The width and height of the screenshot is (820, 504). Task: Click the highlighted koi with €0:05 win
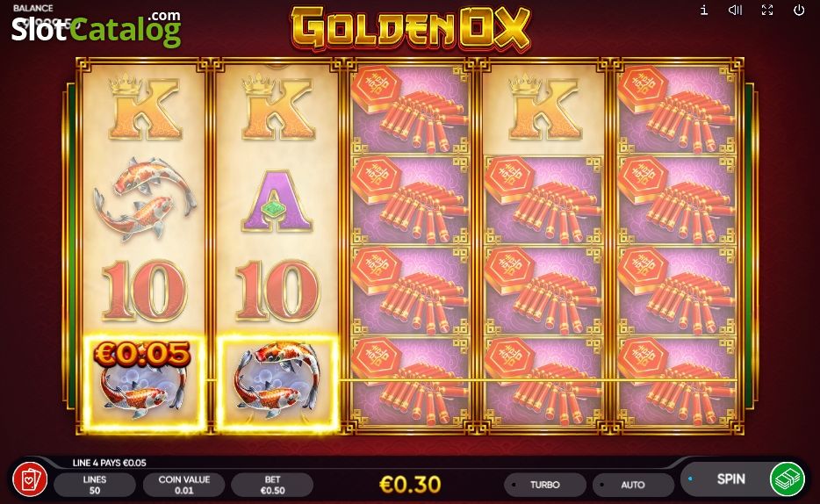[144, 384]
